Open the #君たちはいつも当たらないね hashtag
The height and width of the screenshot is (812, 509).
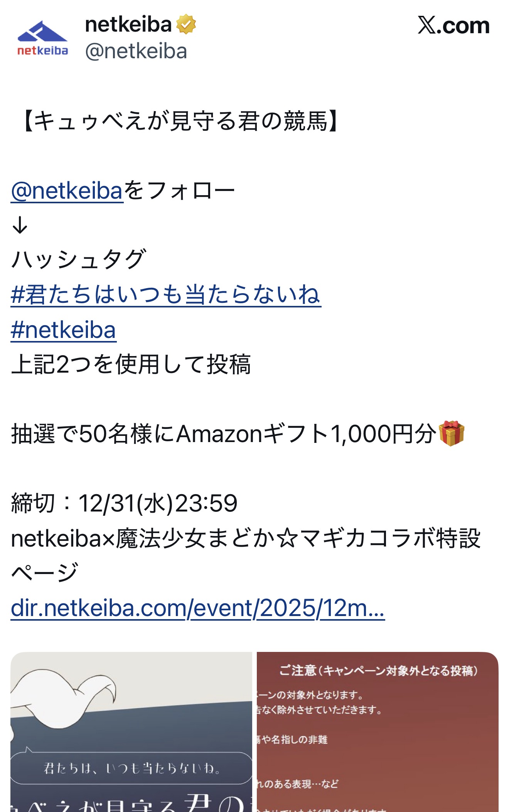(166, 295)
